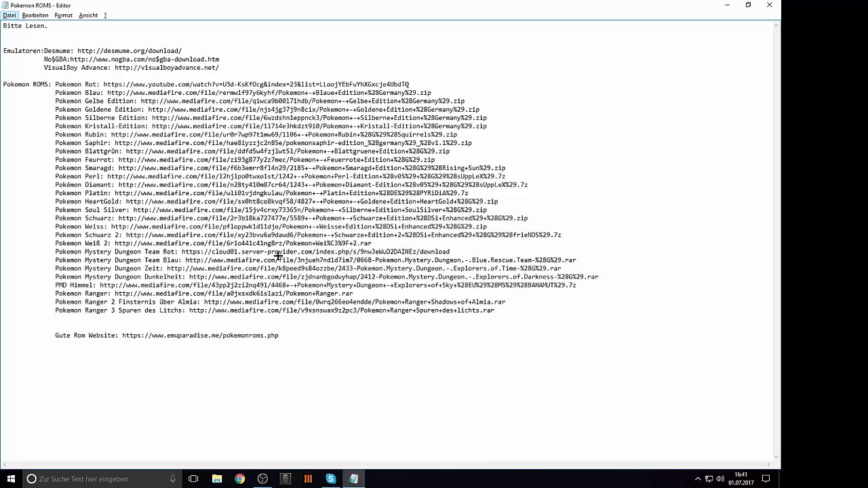Minimize the Editor window

tap(727, 5)
